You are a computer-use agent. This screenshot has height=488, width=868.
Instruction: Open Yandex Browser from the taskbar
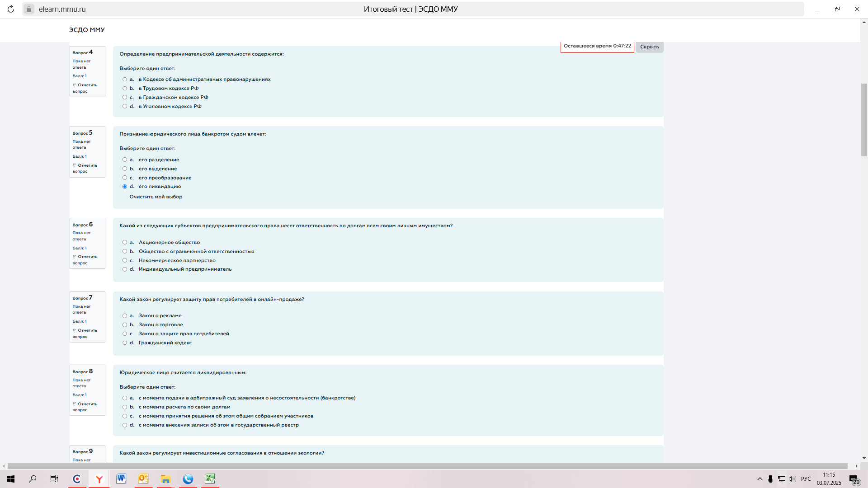pos(99,479)
